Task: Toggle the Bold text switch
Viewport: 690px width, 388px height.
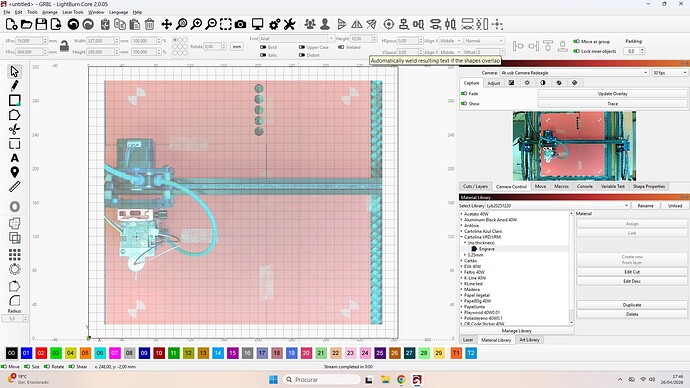Action: [x=263, y=47]
